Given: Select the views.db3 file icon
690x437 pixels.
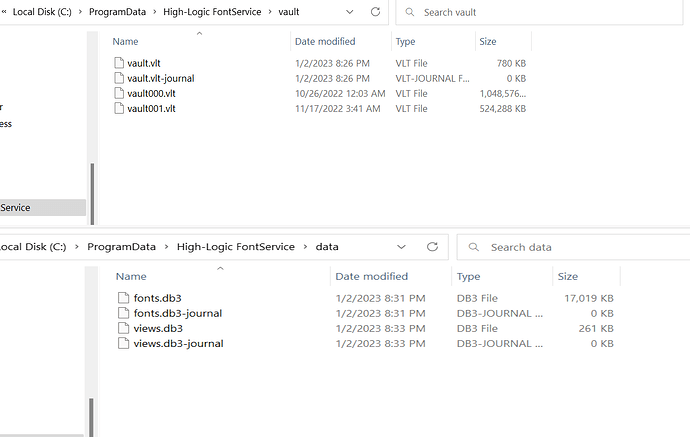Looking at the screenshot, I should coord(124,328).
